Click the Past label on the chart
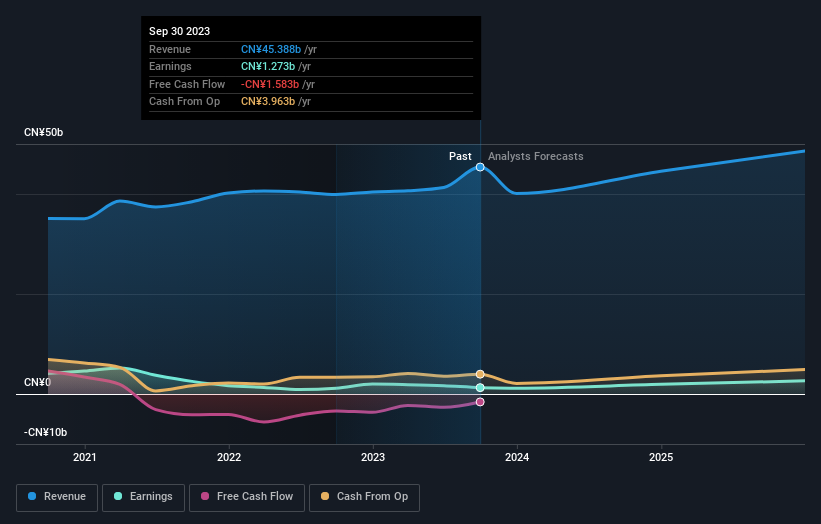This screenshot has width=821, height=524. 460,156
